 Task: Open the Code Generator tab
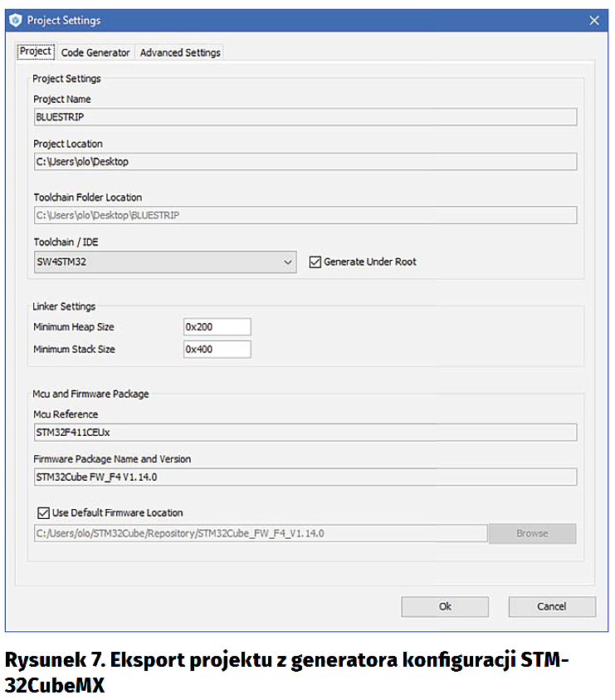point(95,52)
